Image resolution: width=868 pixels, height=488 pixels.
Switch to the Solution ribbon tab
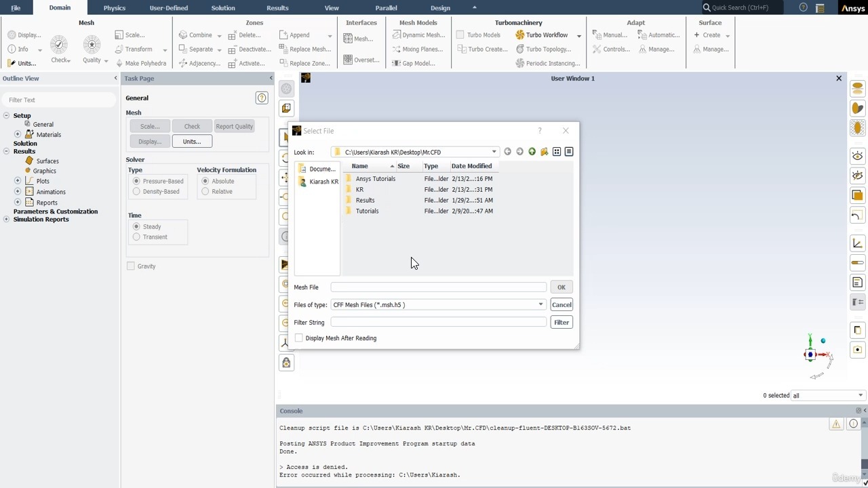(x=223, y=7)
